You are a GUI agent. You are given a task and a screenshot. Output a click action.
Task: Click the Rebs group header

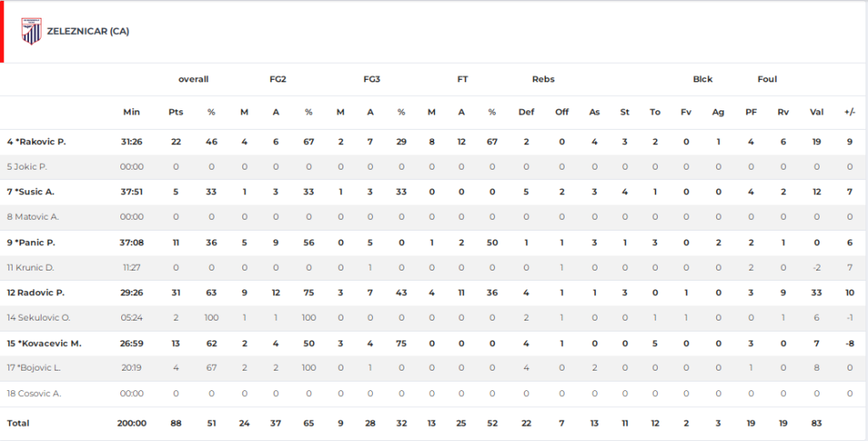tap(543, 79)
